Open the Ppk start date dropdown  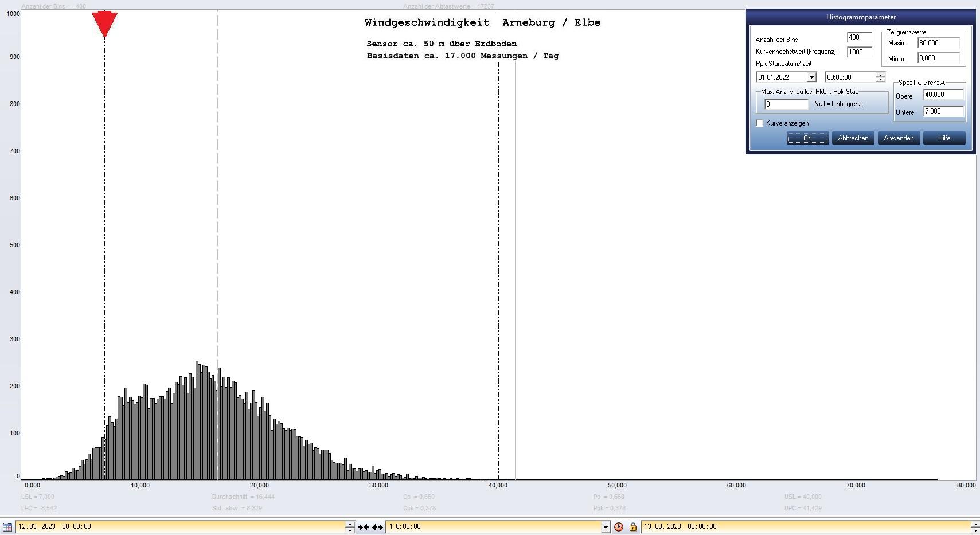811,77
